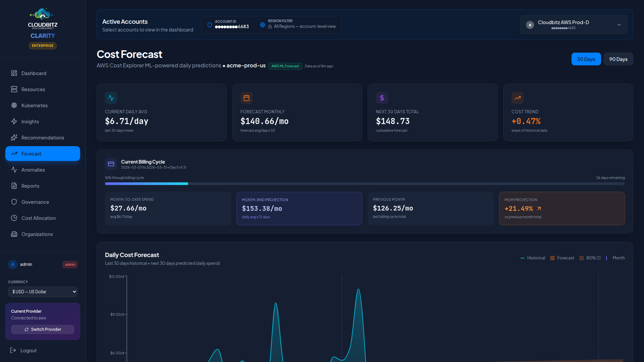Open Kubernetes menu item
The image size is (644, 362).
tap(43, 105)
